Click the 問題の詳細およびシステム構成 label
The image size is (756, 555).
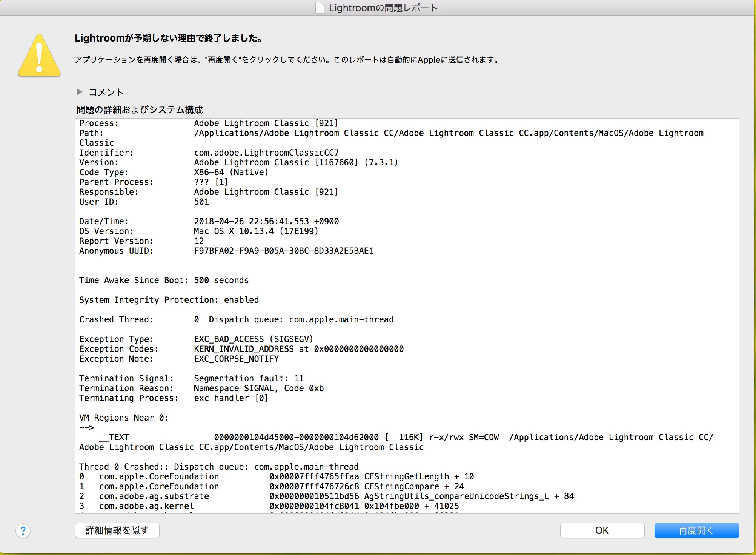click(139, 110)
